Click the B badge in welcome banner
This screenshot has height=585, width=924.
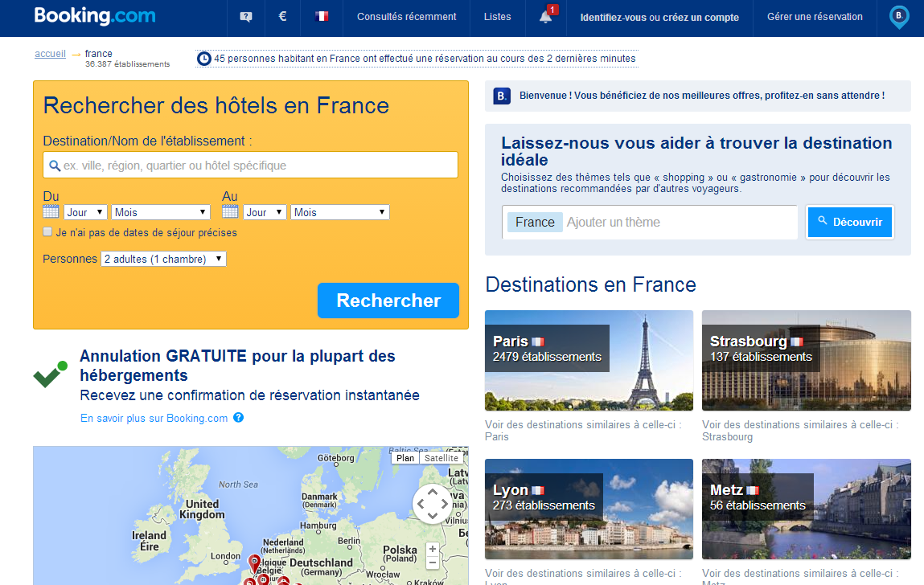(502, 96)
